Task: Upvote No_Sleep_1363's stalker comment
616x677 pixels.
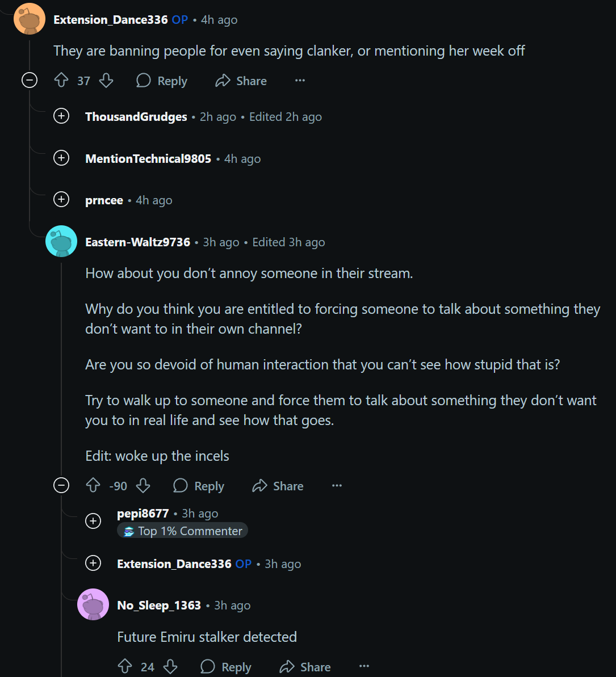Action: point(125,667)
